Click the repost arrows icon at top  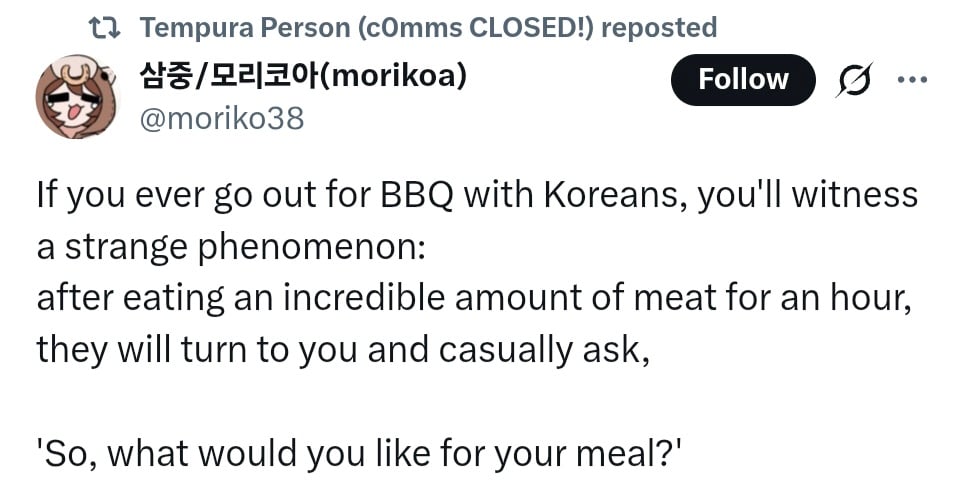point(104,28)
